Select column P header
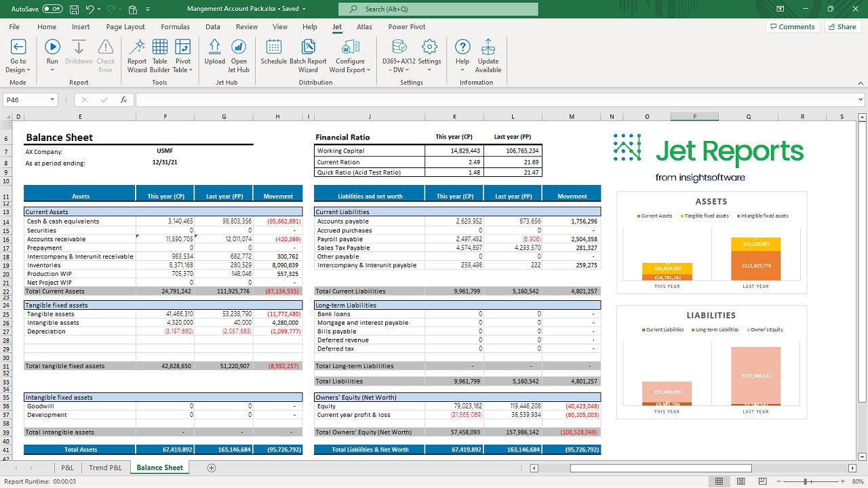868x488 pixels. pyautogui.click(x=694, y=117)
